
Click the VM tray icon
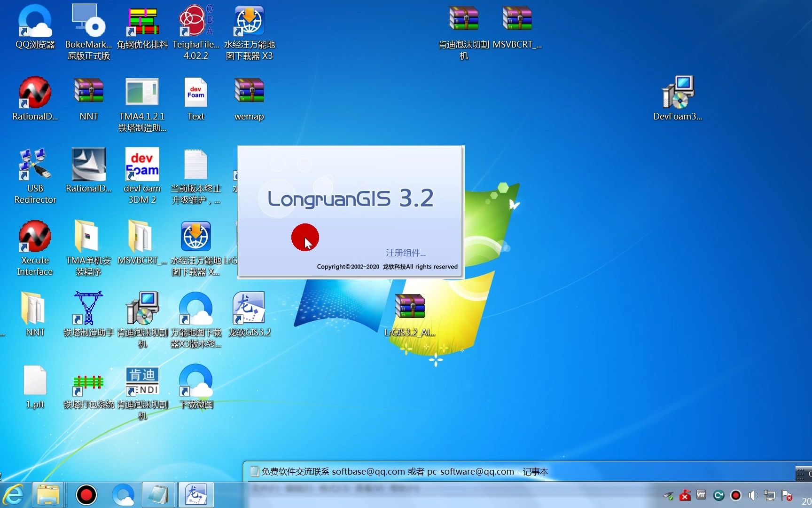tap(702, 495)
